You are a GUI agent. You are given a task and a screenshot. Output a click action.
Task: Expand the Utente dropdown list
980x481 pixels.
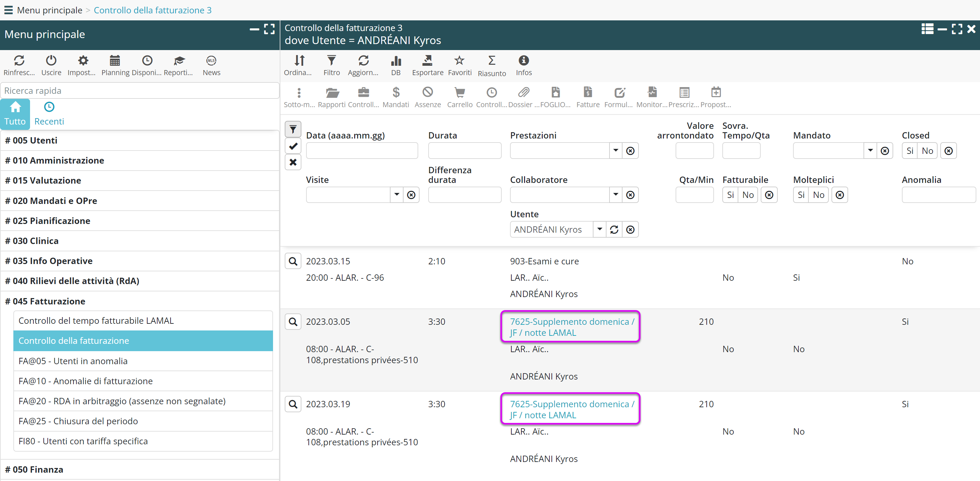[x=599, y=229]
